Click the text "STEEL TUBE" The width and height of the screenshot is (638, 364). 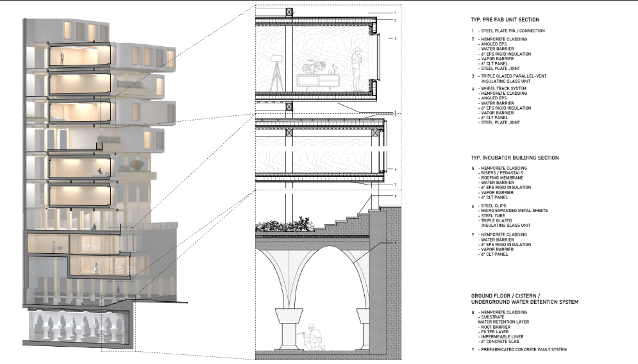(492, 215)
